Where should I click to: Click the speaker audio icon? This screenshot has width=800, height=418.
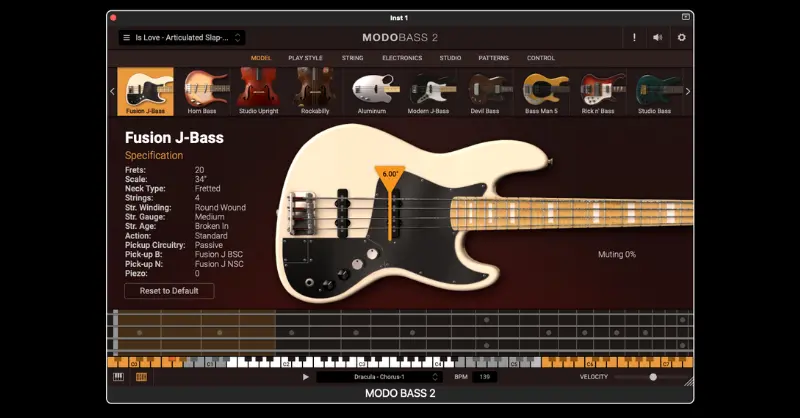[658, 37]
